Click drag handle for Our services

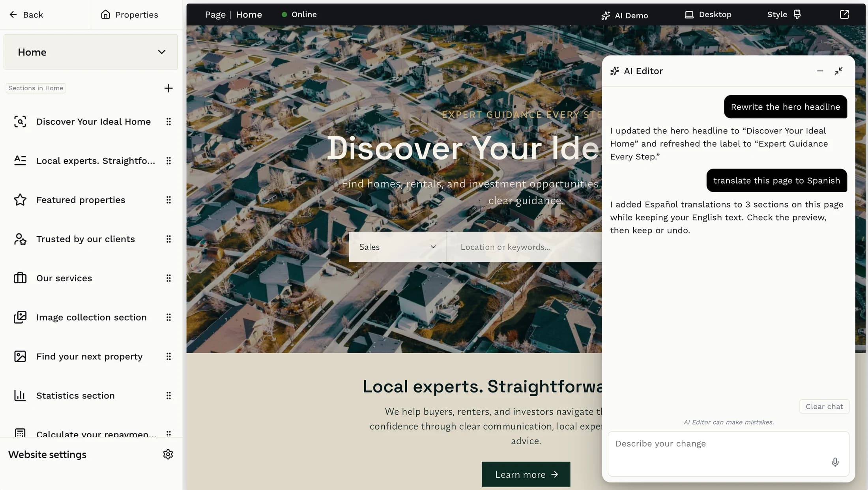(x=168, y=278)
